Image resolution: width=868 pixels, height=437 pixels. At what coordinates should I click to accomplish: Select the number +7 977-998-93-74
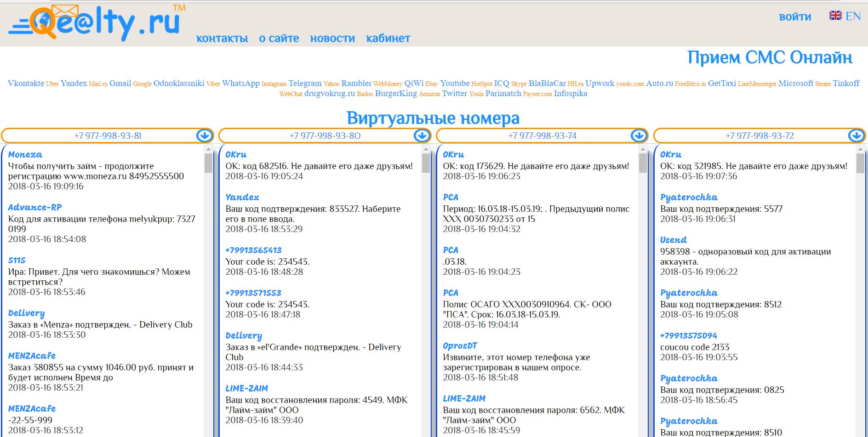542,136
